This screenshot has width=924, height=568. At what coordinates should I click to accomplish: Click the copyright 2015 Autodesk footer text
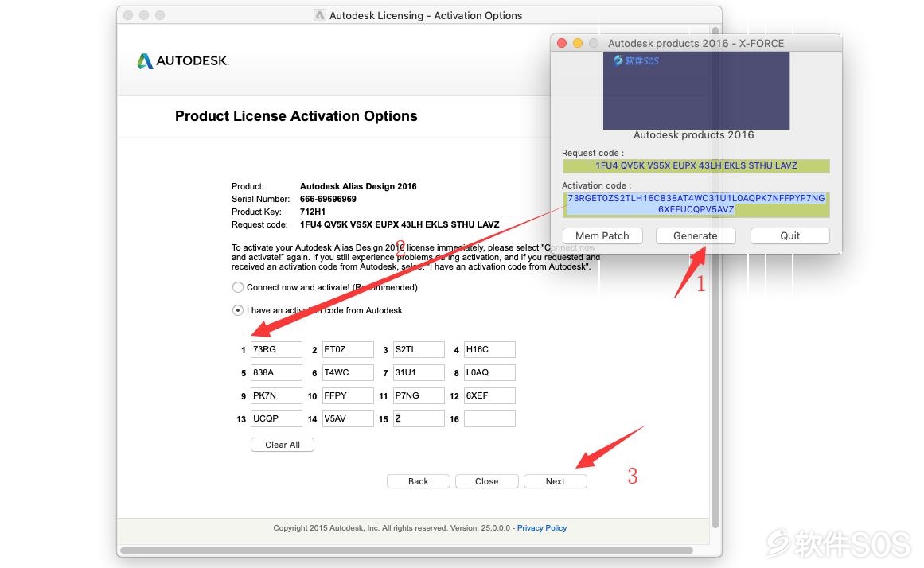click(x=392, y=528)
